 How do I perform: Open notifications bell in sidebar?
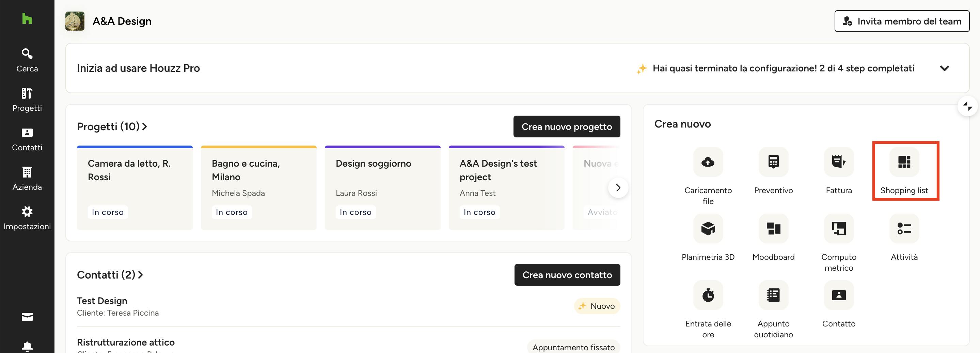point(27,347)
